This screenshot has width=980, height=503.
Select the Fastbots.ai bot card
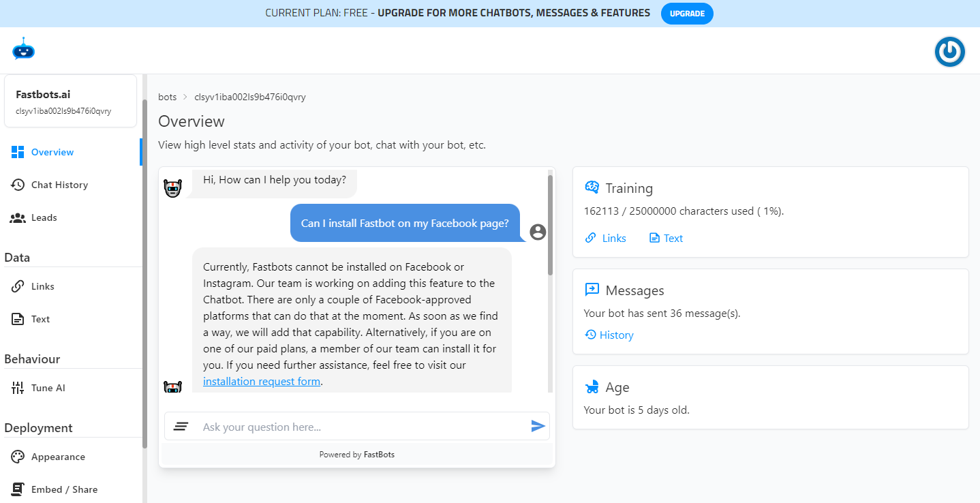(x=71, y=101)
